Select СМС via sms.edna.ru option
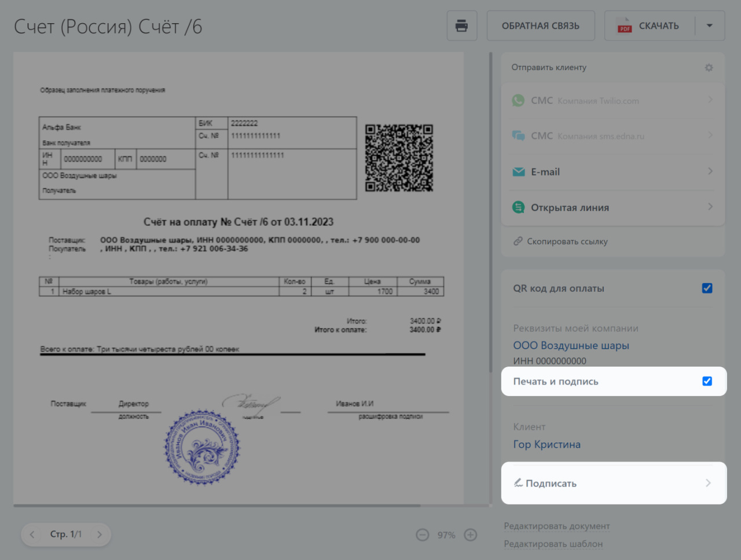The width and height of the screenshot is (741, 560). click(x=612, y=136)
